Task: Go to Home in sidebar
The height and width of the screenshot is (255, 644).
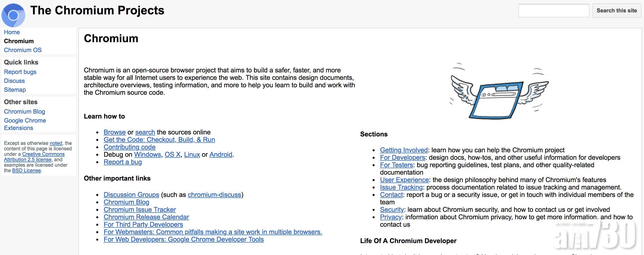Action: click(12, 32)
